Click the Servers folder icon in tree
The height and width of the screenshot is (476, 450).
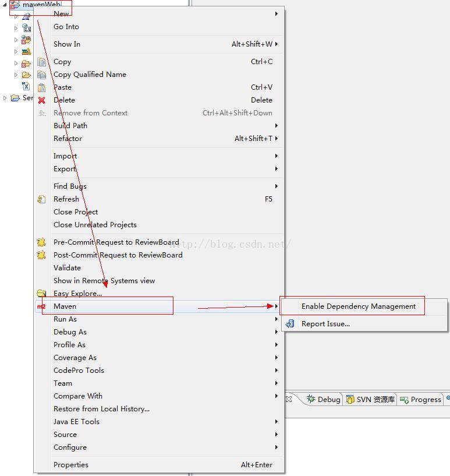(15, 98)
